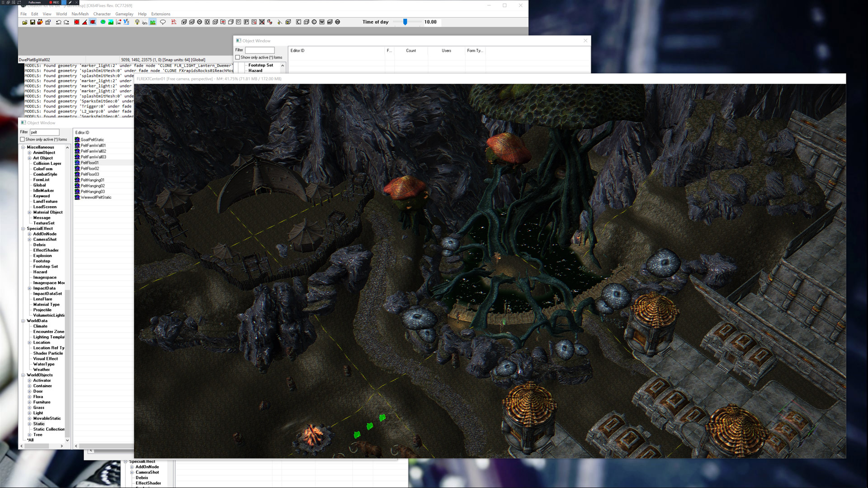868x488 pixels.
Task: Check 'Show only active forms' in top Object Window
Action: click(x=238, y=57)
